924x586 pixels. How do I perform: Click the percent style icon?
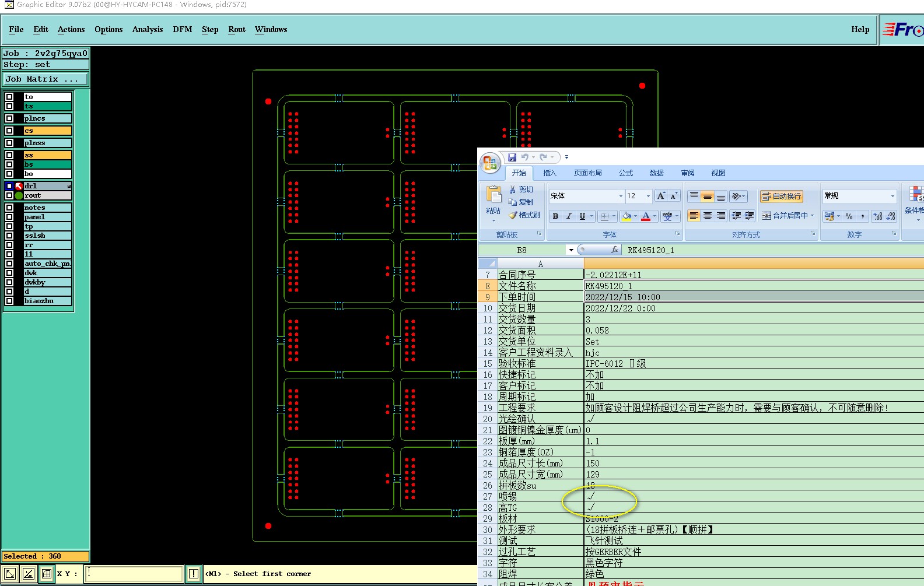849,216
